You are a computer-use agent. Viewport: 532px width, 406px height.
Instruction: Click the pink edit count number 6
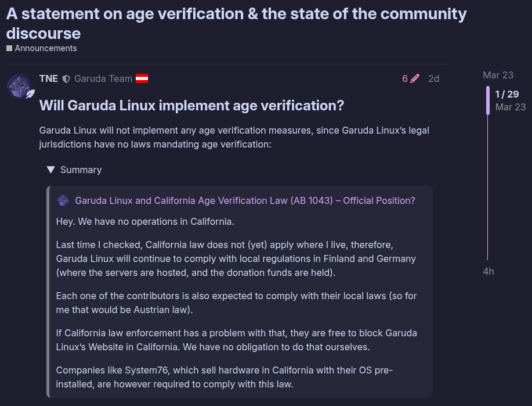tap(405, 78)
